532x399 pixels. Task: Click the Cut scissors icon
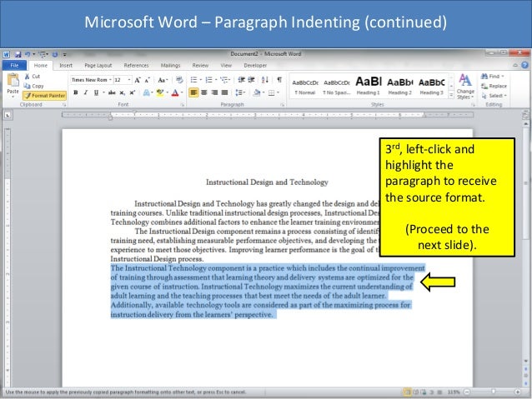tap(28, 77)
